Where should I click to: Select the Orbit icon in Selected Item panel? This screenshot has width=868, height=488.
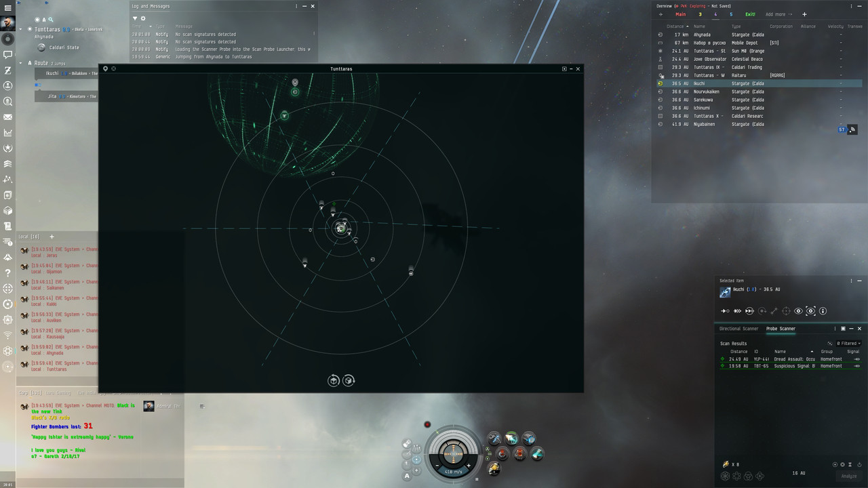(762, 310)
